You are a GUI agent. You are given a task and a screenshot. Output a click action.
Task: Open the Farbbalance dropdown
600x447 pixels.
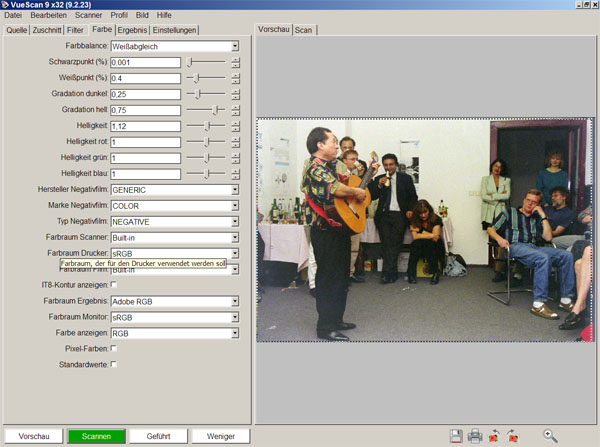tap(235, 46)
